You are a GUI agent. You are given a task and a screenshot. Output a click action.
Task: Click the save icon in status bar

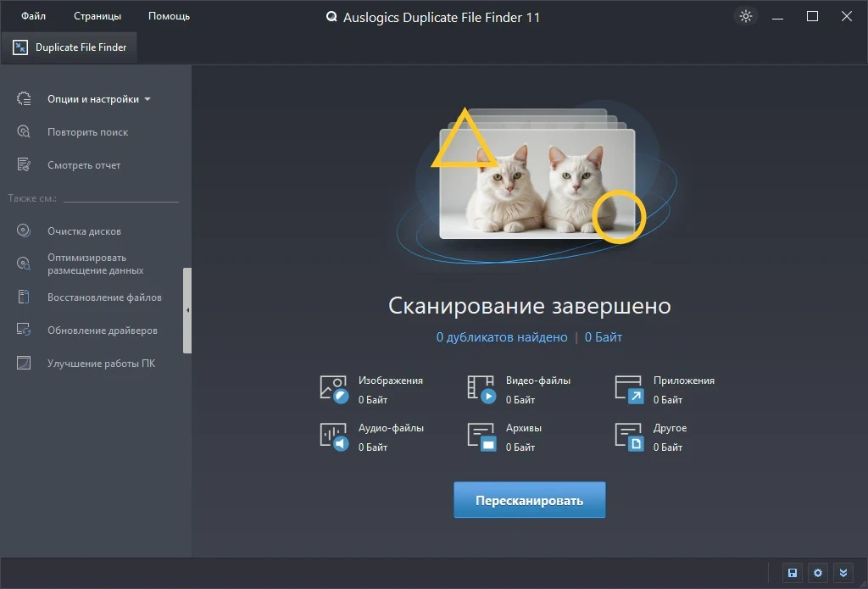tap(793, 573)
